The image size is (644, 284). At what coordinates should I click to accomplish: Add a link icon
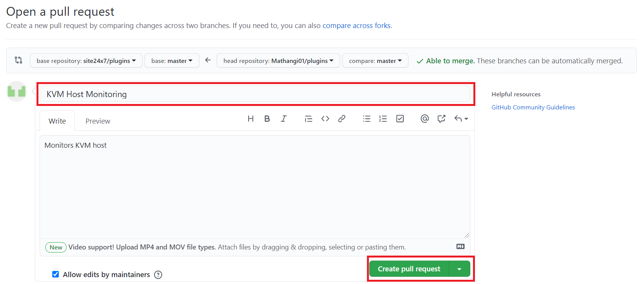[x=342, y=119]
